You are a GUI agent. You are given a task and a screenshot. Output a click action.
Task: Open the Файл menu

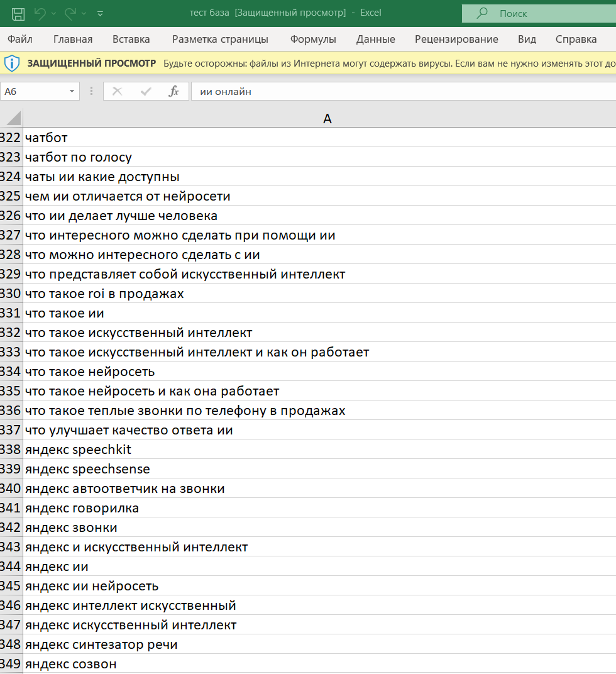pos(19,39)
